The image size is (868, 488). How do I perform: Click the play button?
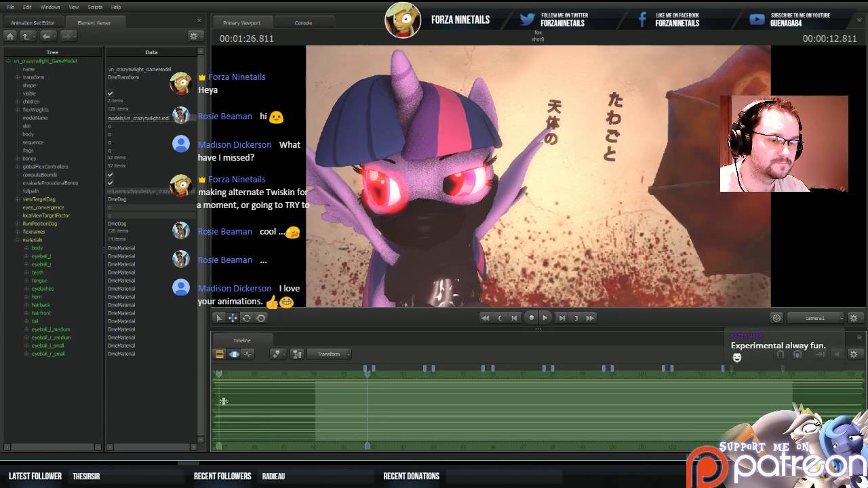pos(545,318)
